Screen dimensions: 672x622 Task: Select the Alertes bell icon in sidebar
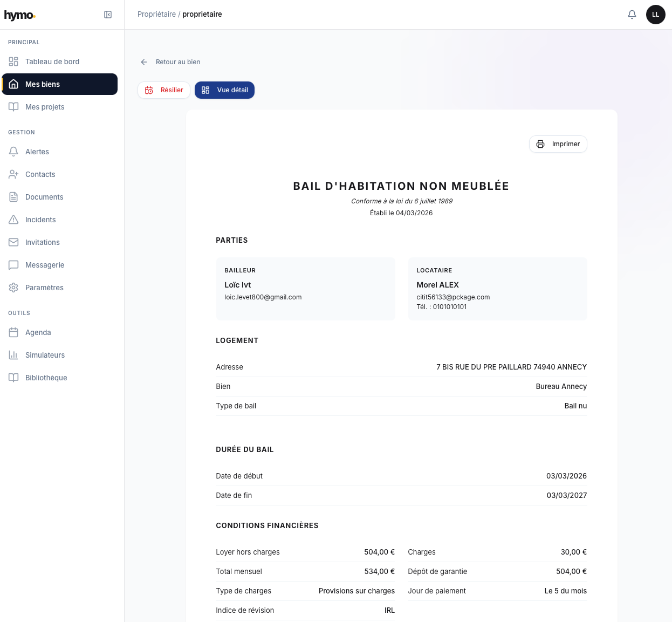click(13, 152)
